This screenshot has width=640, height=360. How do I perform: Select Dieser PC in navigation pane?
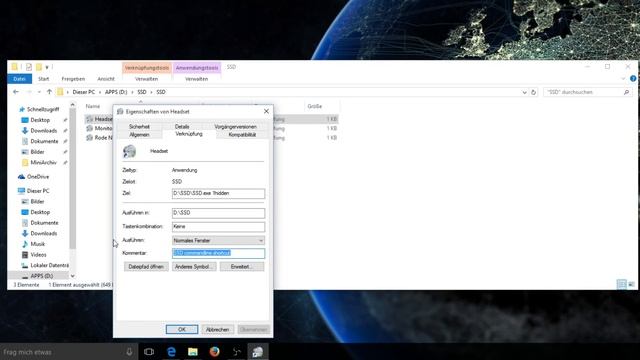(x=38, y=191)
